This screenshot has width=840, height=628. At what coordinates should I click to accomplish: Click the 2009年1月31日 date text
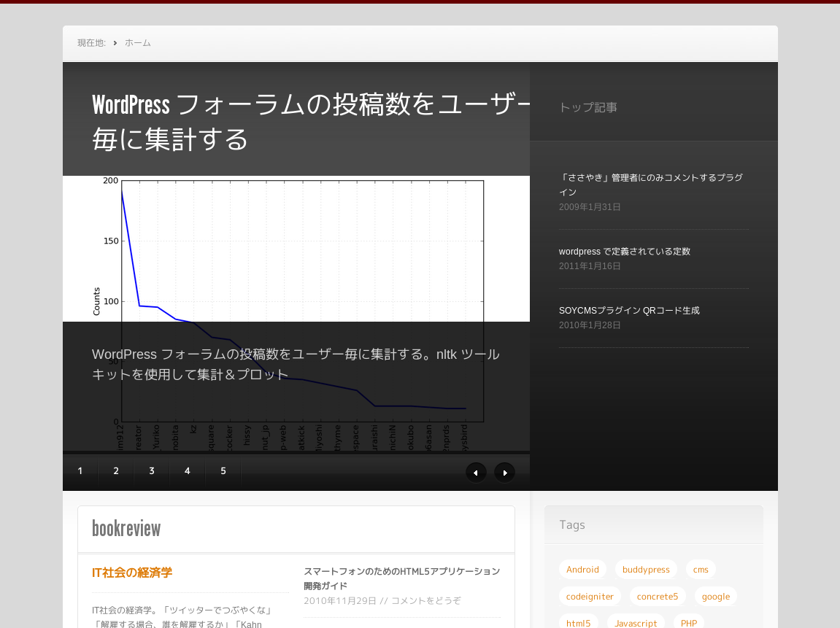[x=590, y=206]
